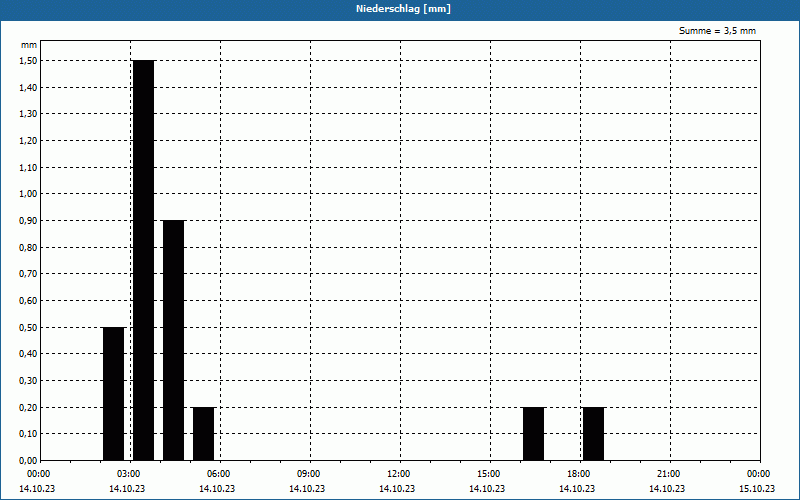Click the 0,20 mm bar just before 06:00

coord(204,434)
